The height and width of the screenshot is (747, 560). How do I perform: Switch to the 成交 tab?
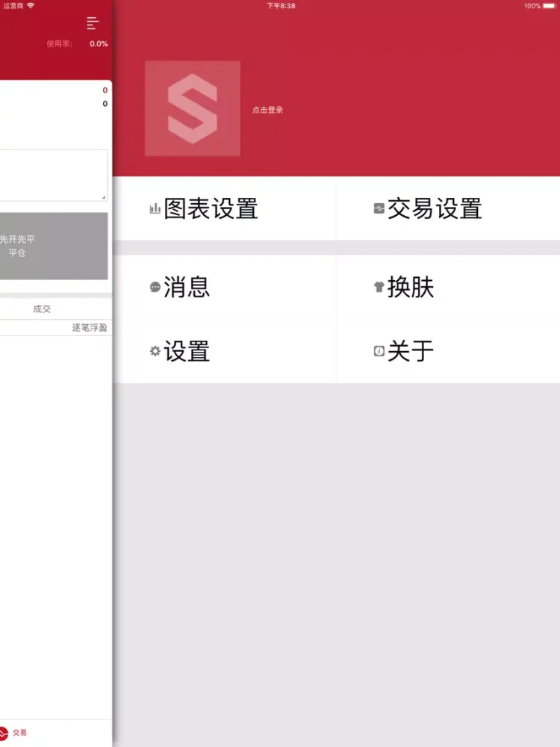42,309
